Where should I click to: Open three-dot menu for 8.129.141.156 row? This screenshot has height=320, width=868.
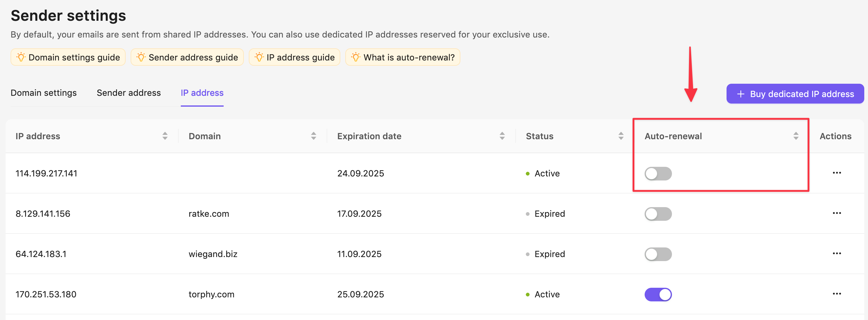[x=836, y=213]
